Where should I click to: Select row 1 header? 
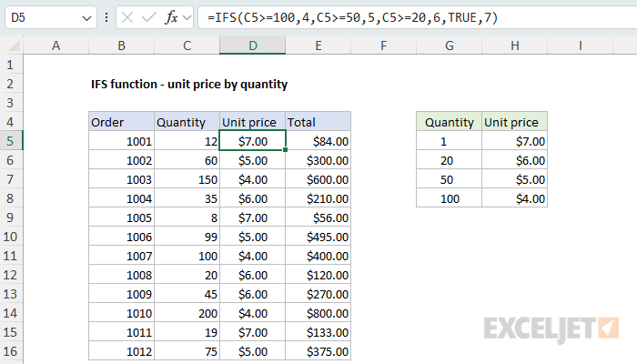click(x=11, y=65)
